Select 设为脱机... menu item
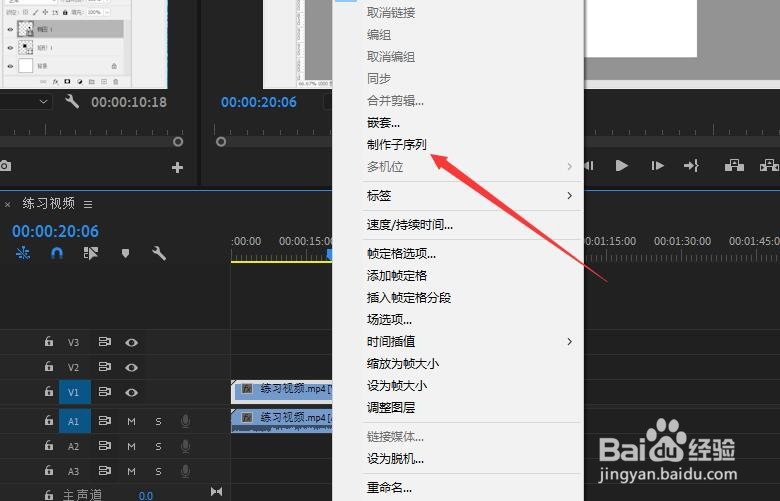Viewport: 780px width, 501px height. [395, 458]
